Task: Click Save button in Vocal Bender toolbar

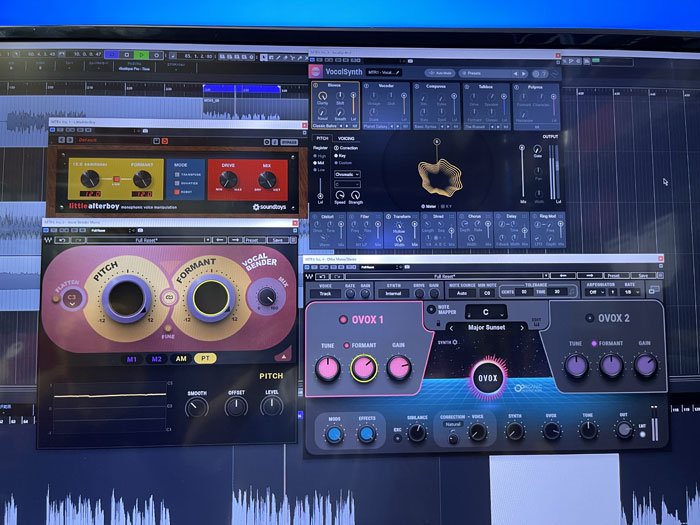Action: coord(277,240)
